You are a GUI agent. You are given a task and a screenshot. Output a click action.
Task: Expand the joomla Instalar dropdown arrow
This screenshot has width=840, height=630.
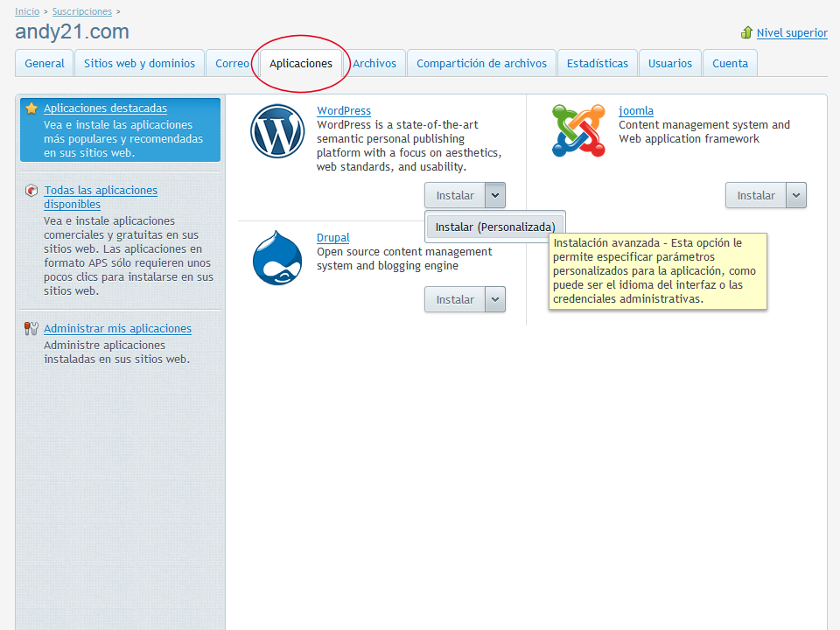pos(796,195)
